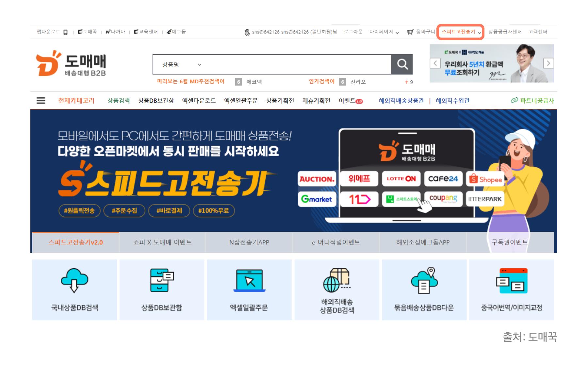This screenshot has height=384, width=588.
Task: Open the 장바구니 shopping cart icon
Action: [x=410, y=32]
